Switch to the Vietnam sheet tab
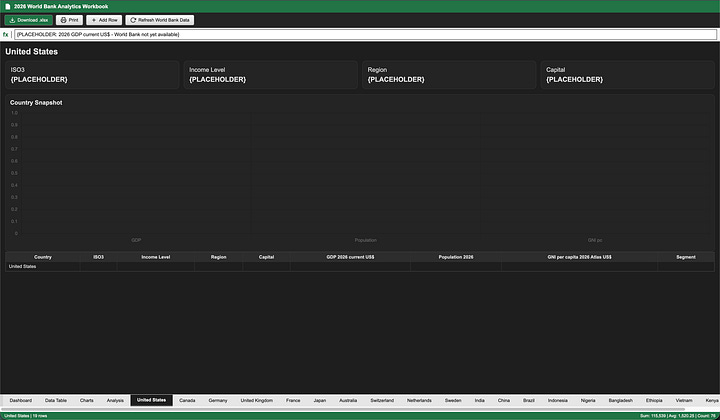 click(684, 400)
